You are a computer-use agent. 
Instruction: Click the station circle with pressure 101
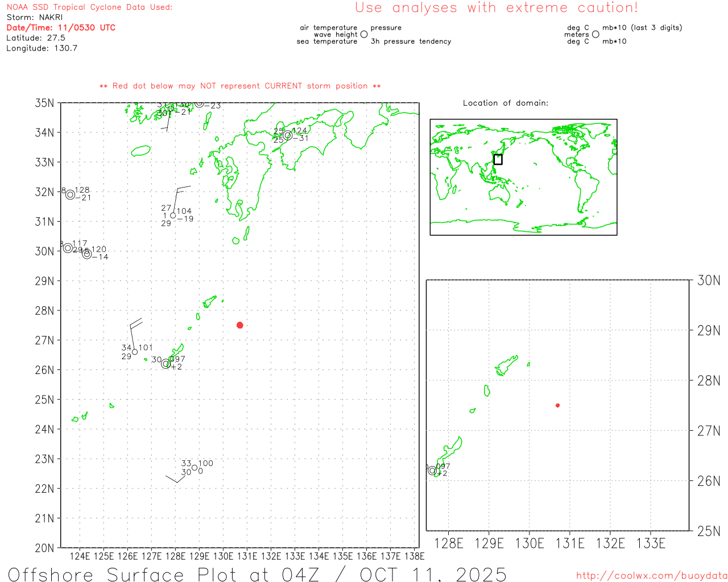(x=135, y=352)
